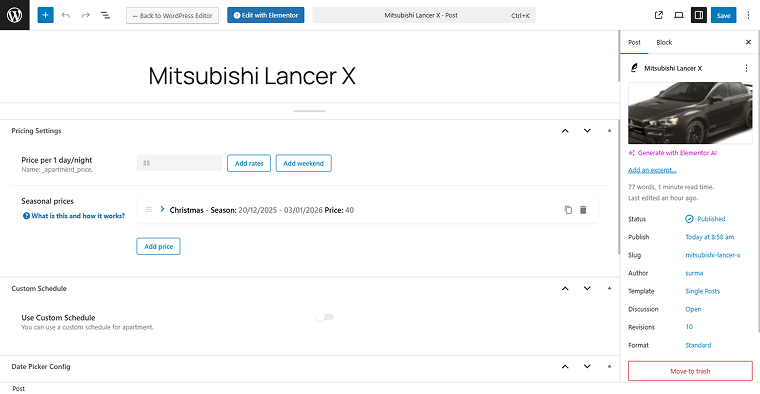Click the featured car image thumbnail
Viewport: 760px width, 394px height.
690,113
